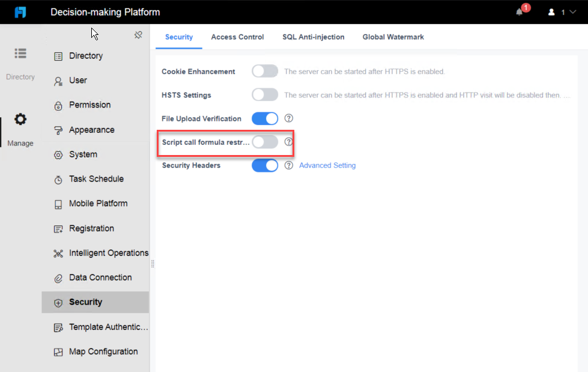Unpin the sidebar with the pin icon
Image resolution: width=588 pixels, height=372 pixels.
[x=138, y=35]
